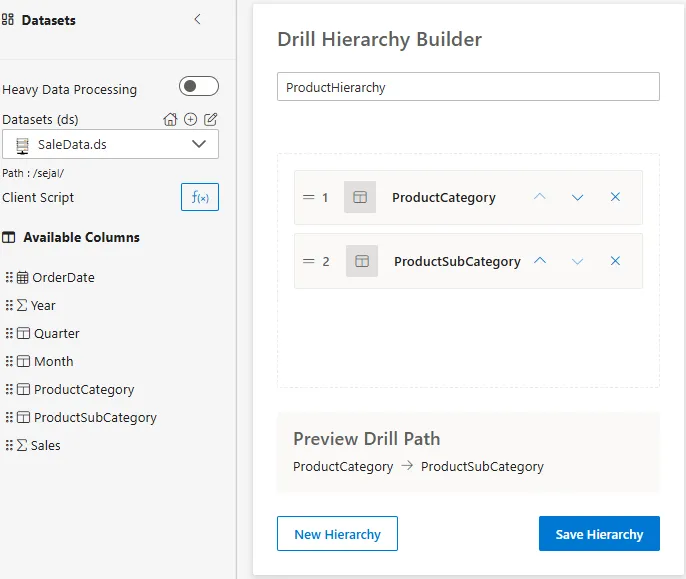686x579 pixels.
Task: Move ProductSubCategory up one level
Action: 540,261
